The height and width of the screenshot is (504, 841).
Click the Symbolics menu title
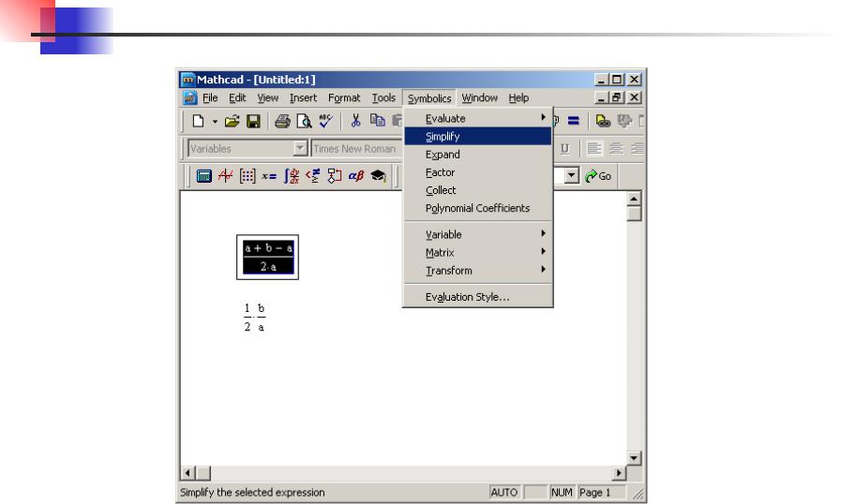tap(429, 98)
